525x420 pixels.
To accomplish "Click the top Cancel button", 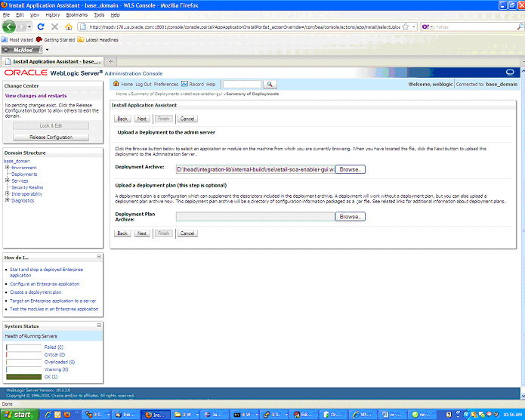I will click(187, 119).
